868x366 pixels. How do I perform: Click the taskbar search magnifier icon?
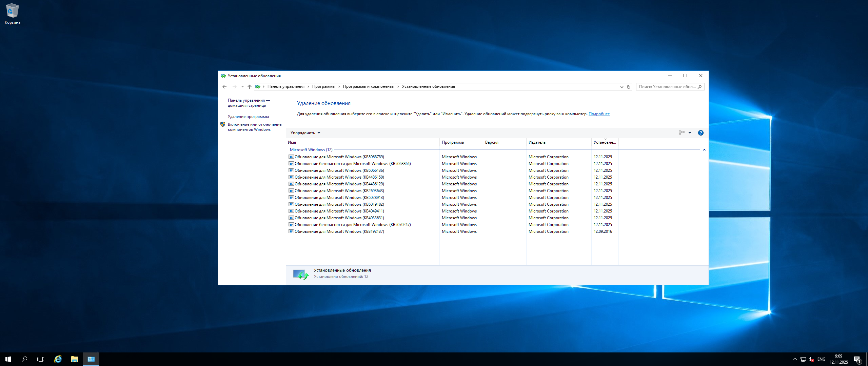(24, 359)
